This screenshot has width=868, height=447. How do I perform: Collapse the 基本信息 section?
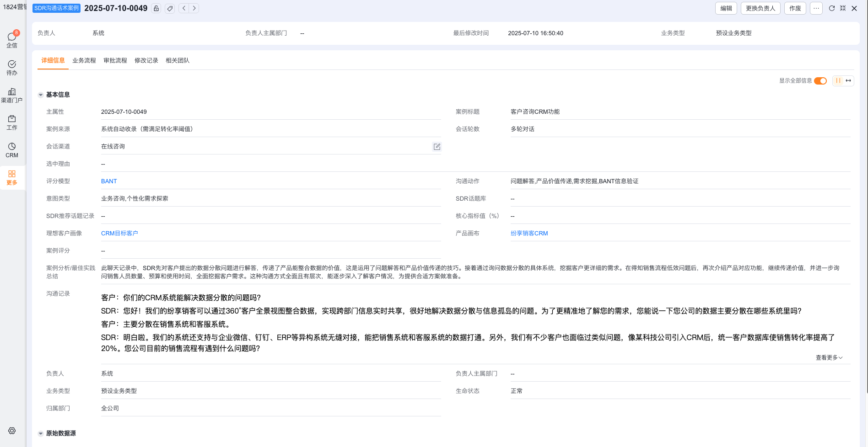pos(41,95)
